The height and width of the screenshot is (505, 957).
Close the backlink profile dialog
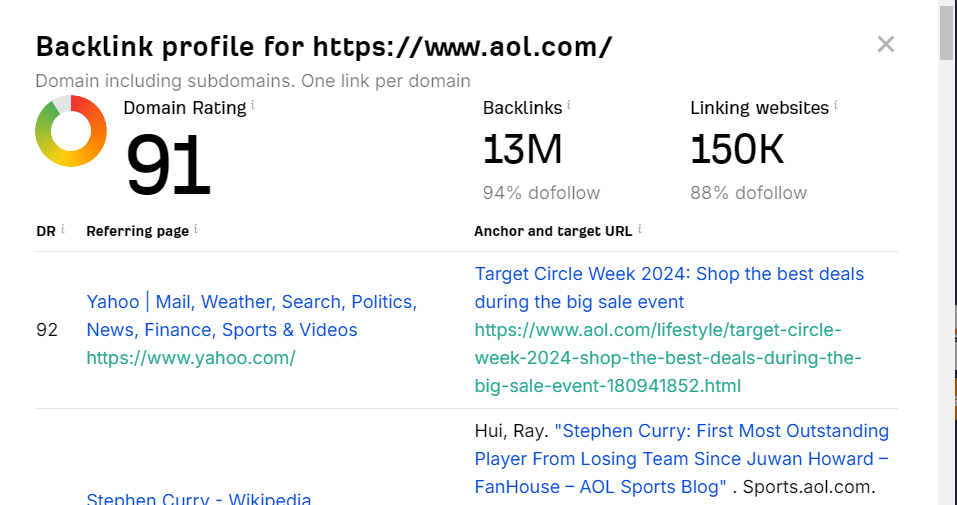886,44
